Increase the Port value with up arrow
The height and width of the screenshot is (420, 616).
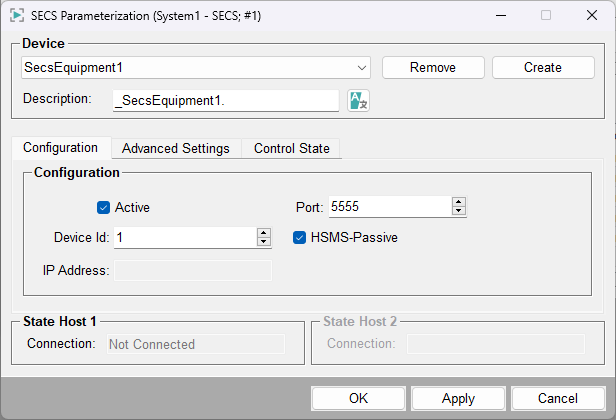pos(459,202)
